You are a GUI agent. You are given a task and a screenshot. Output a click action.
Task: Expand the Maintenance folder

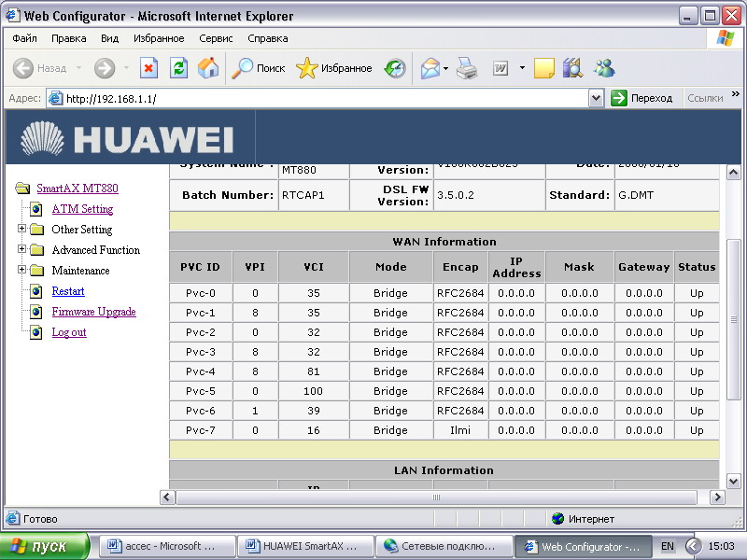(21, 270)
